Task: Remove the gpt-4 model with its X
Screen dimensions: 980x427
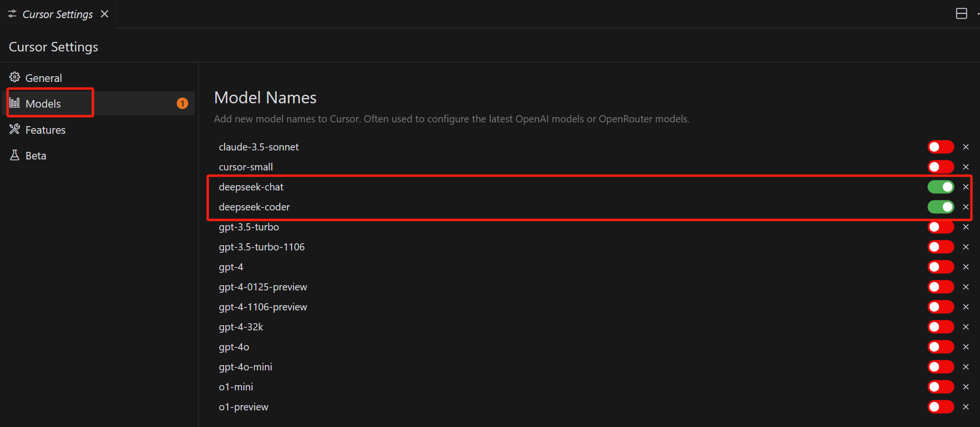Action: click(966, 267)
